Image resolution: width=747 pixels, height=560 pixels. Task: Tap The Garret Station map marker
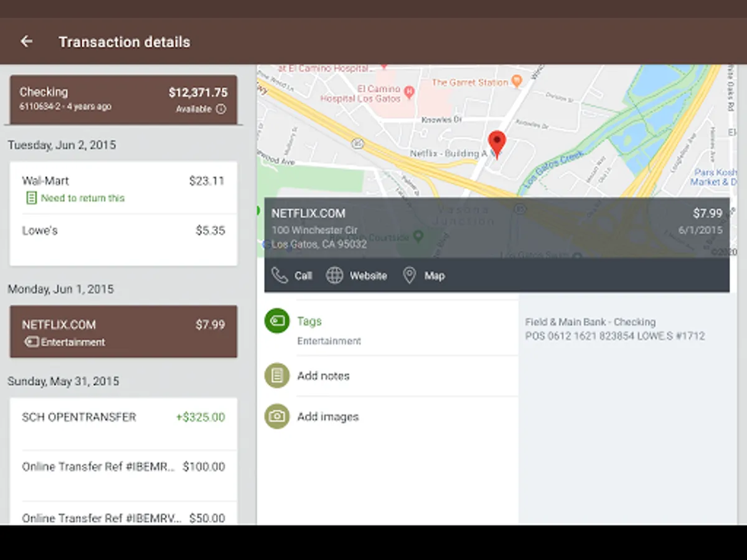[517, 81]
